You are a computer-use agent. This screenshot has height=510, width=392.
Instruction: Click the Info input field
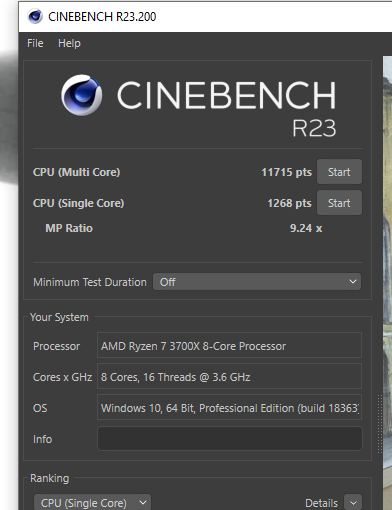tap(230, 439)
